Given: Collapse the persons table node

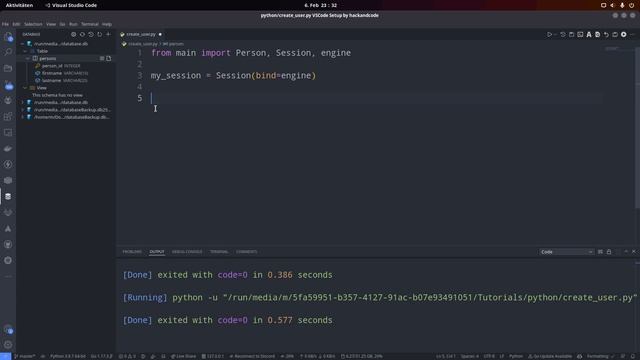Looking at the screenshot, I should tap(28, 58).
